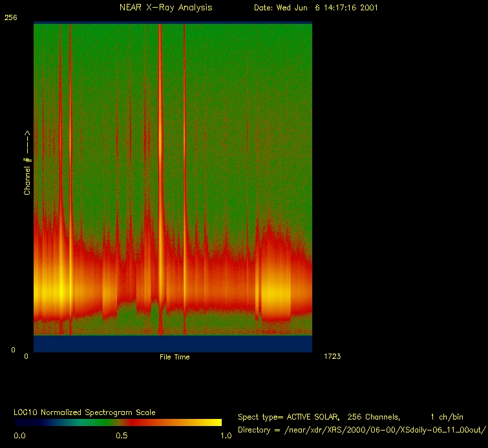488x448 pixels.
Task: Click the 0 at File Time axis start
Action: (27, 356)
